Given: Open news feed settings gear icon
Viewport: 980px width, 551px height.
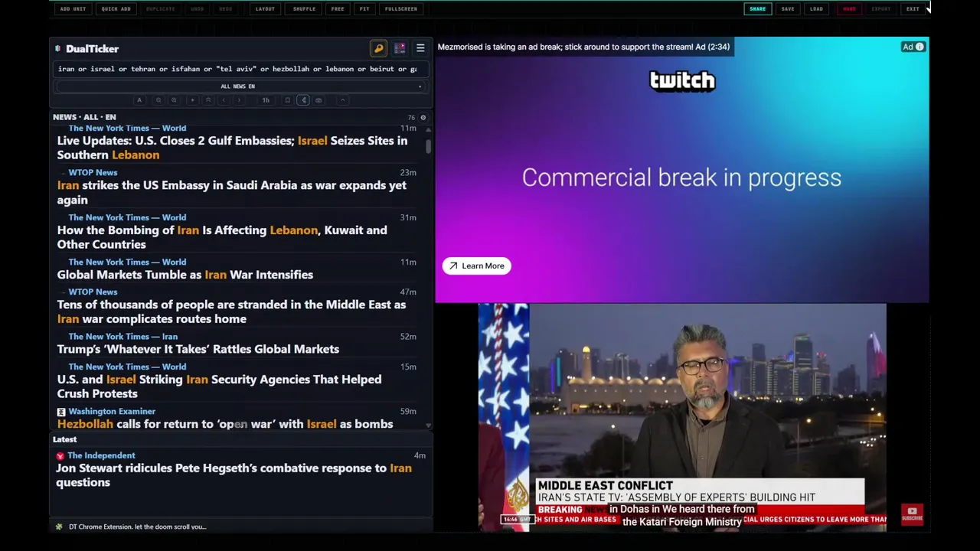Looking at the screenshot, I should [423, 118].
